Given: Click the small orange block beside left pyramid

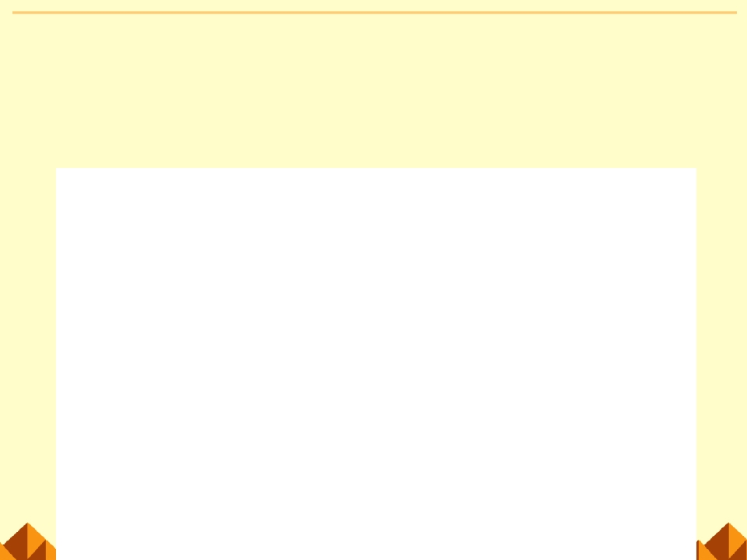Looking at the screenshot, I should pos(51,550).
